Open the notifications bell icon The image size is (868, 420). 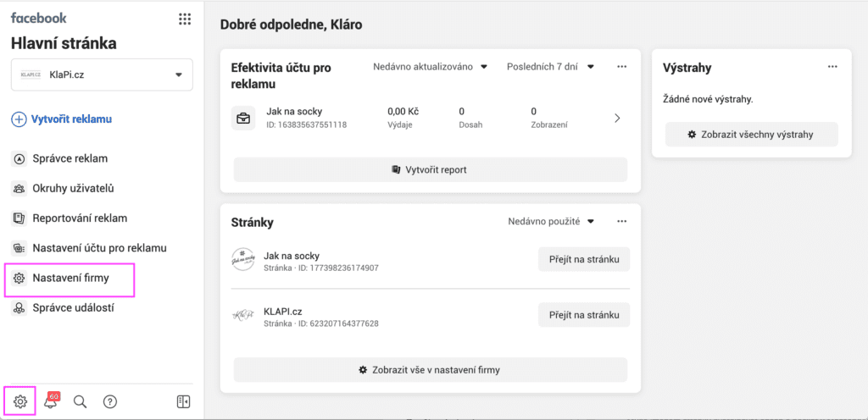(51, 401)
